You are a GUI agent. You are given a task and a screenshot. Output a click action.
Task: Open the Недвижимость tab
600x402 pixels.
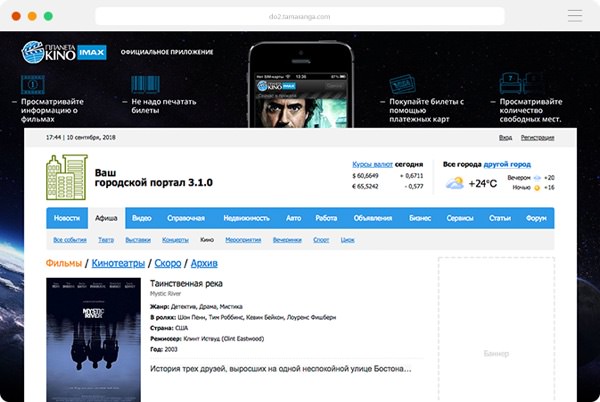point(246,218)
